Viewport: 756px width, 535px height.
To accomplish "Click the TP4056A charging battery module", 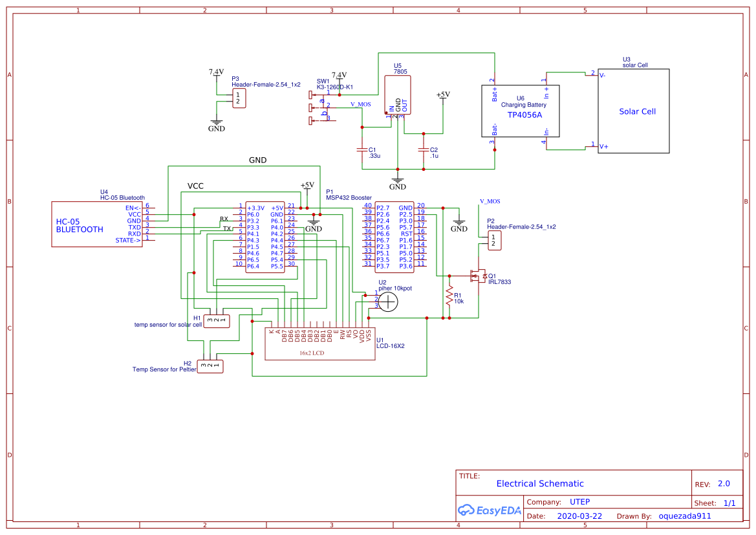I will point(521,111).
